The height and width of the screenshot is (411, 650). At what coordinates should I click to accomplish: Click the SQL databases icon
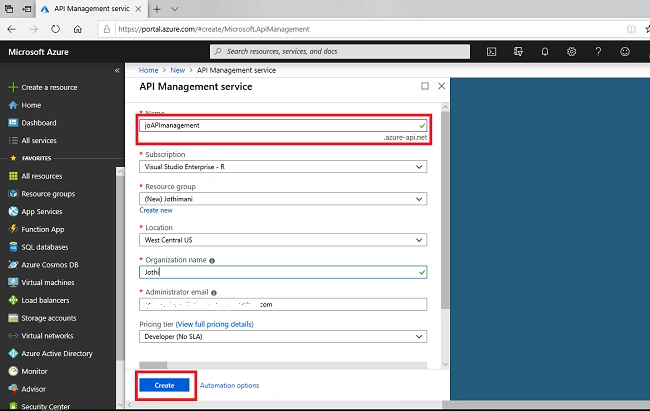[13, 247]
